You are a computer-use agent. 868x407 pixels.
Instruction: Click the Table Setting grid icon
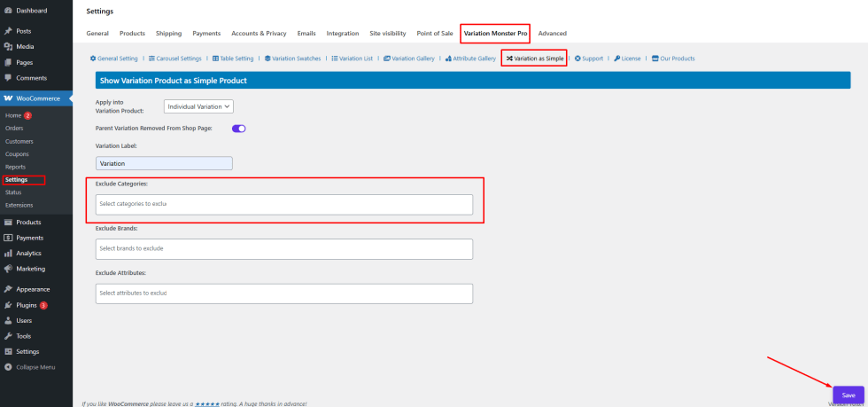(215, 59)
